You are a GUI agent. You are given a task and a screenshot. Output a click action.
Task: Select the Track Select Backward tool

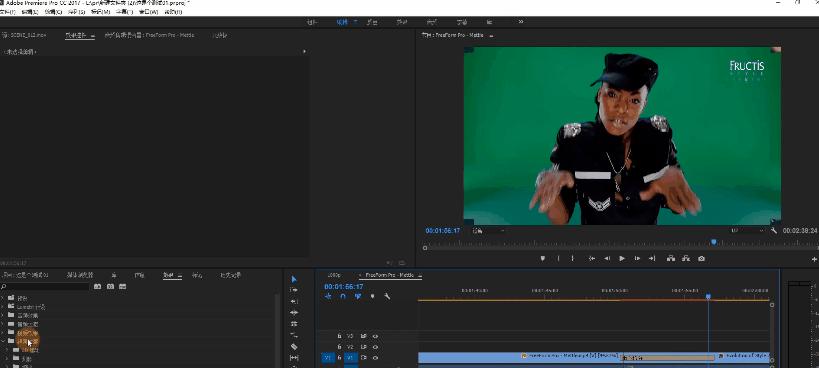pyautogui.click(x=294, y=301)
